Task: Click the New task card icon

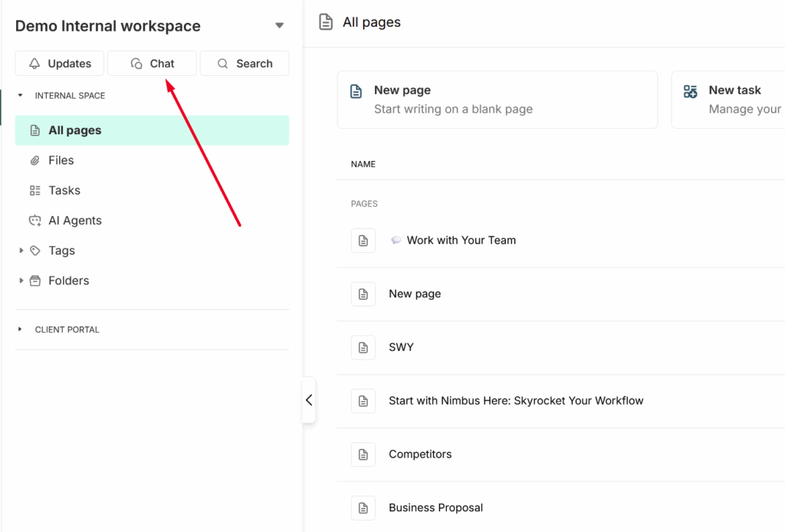Action: (x=691, y=91)
